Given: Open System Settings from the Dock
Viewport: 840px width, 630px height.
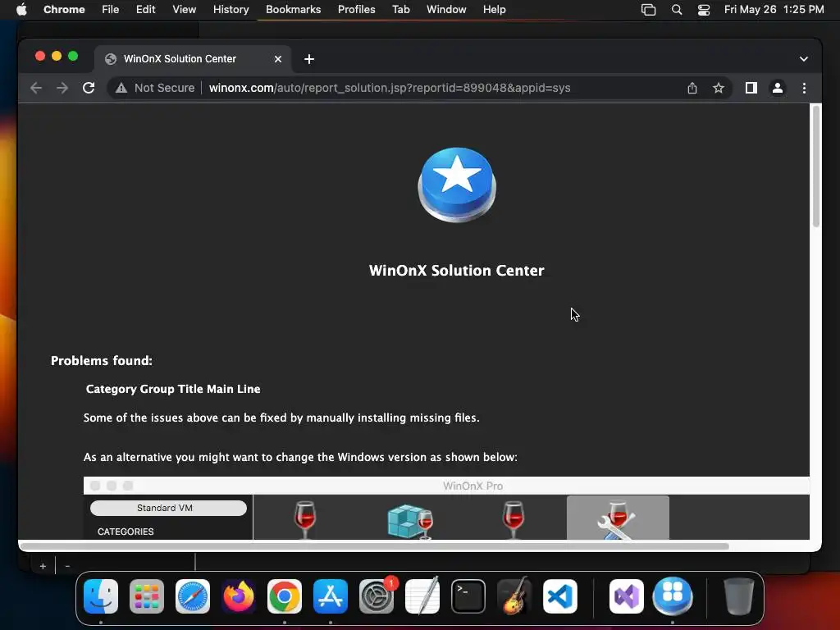Looking at the screenshot, I should (377, 596).
